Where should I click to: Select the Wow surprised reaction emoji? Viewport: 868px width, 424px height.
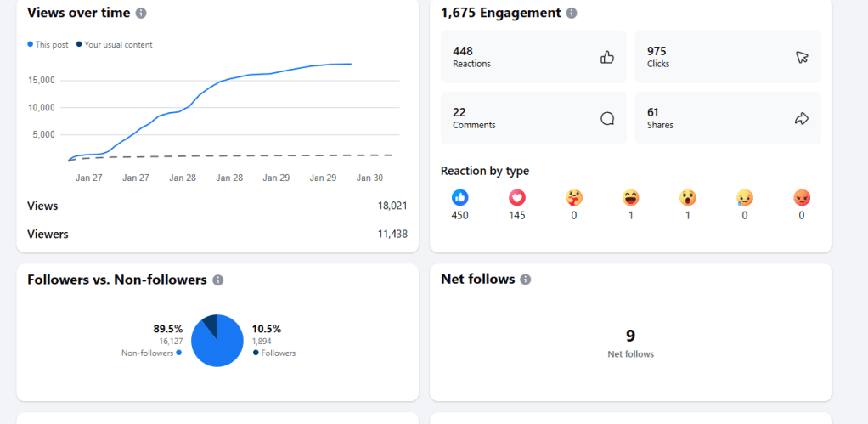688,197
